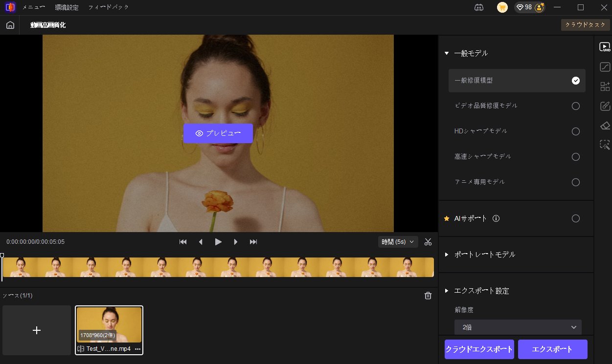Viewport: 612px width, 364px height.
Task: Open the 解像度 2倍 dropdown
Action: (518, 327)
